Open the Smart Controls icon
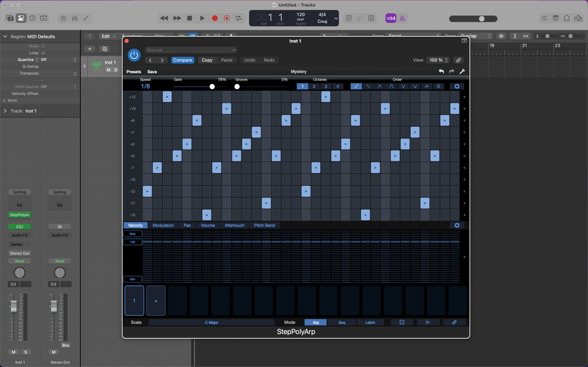588x367 pixels. (x=63, y=18)
